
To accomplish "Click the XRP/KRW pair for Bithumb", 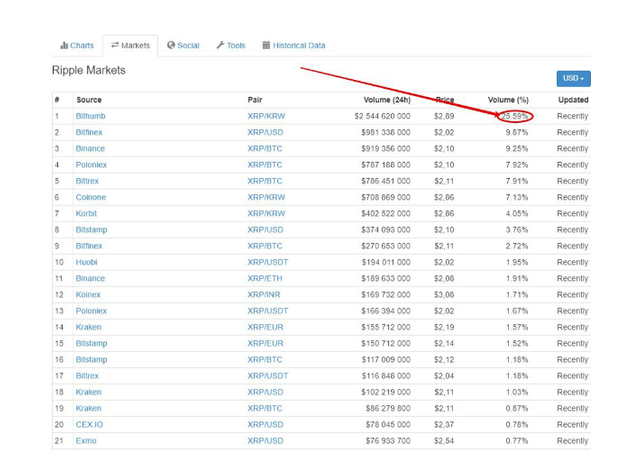I will click(266, 116).
